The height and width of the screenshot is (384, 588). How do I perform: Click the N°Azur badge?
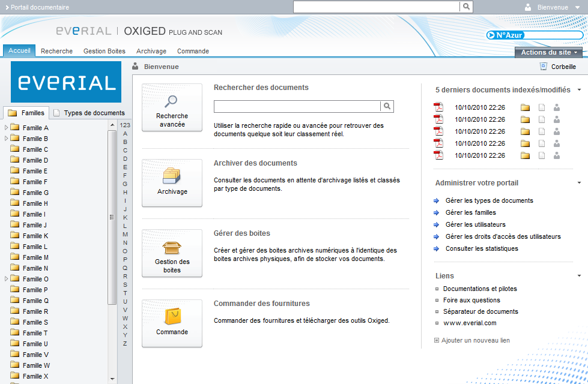535,35
